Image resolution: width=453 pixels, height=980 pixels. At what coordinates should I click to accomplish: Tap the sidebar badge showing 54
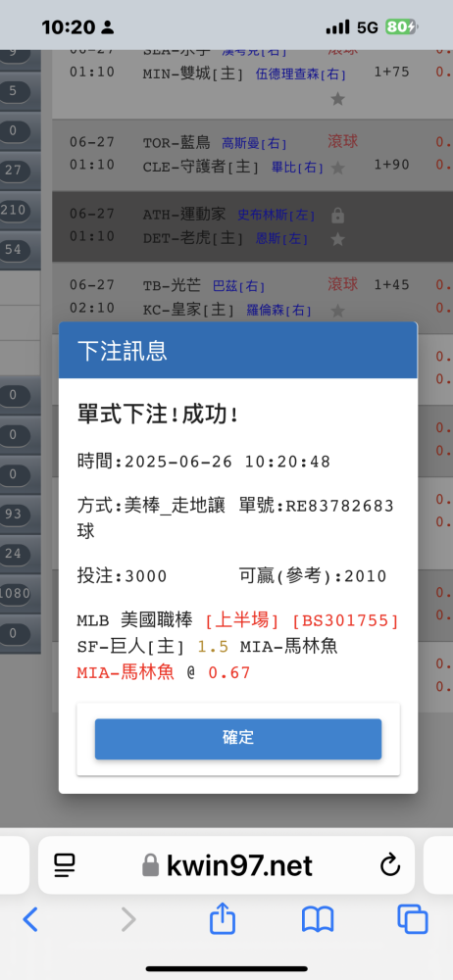click(x=13, y=249)
